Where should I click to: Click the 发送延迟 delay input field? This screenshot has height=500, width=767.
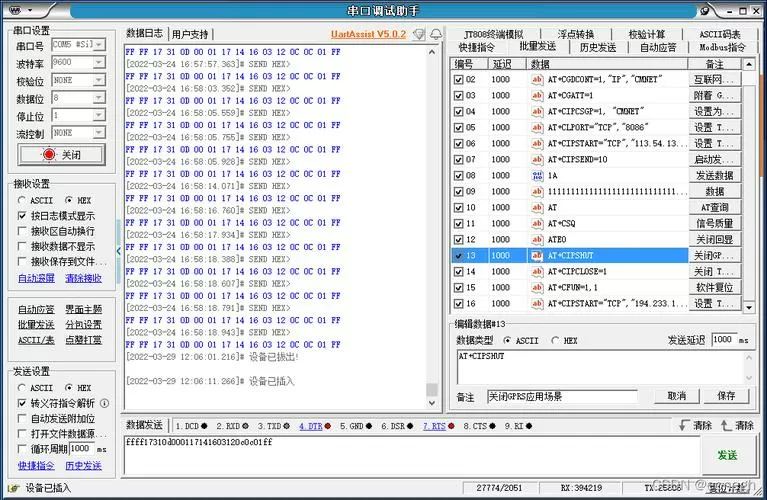(724, 340)
